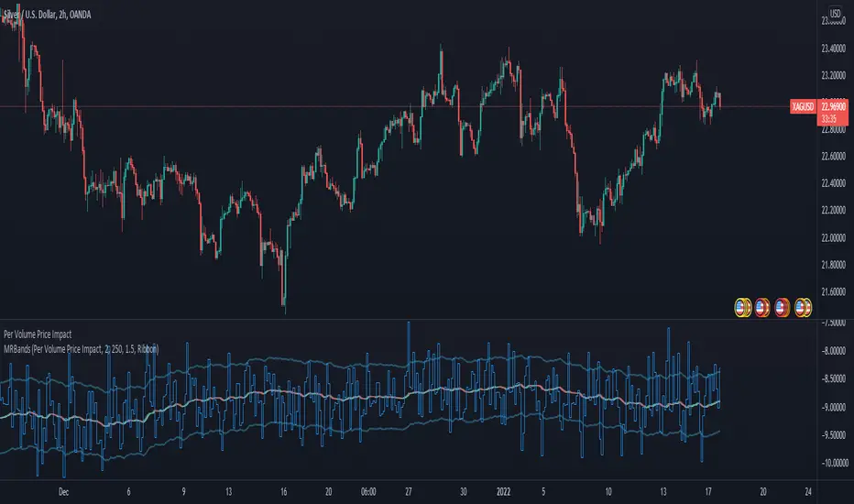
Task: Click the 22.00000 price scale label
Action: tap(833, 238)
